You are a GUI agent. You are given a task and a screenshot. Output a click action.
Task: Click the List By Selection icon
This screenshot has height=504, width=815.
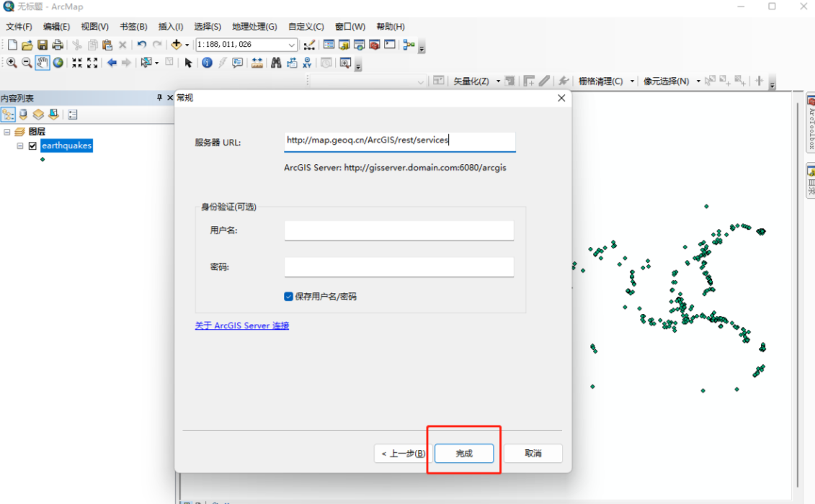click(x=53, y=114)
